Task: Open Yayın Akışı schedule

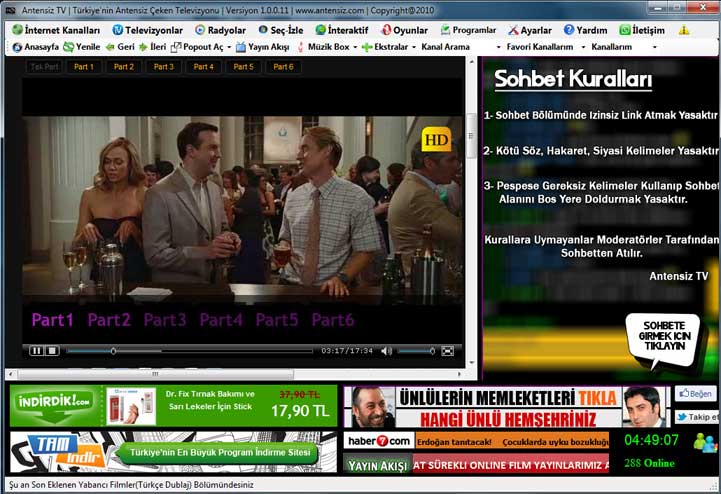Action: click(263, 47)
